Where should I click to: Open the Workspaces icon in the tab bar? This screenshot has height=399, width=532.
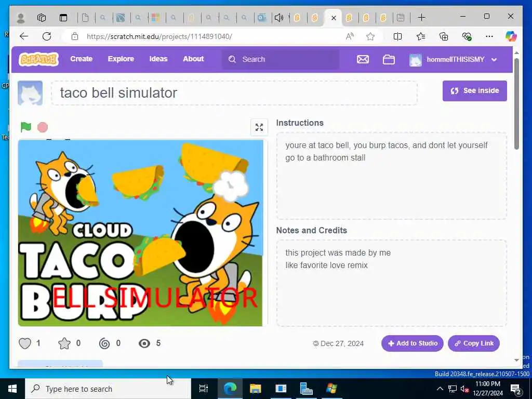coord(42,18)
